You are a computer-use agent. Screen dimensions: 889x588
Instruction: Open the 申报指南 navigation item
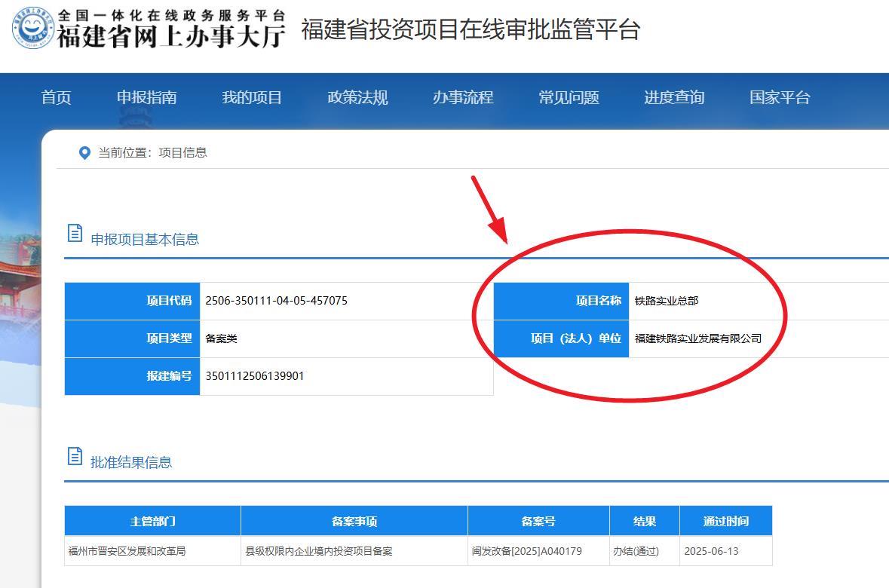click(x=147, y=97)
